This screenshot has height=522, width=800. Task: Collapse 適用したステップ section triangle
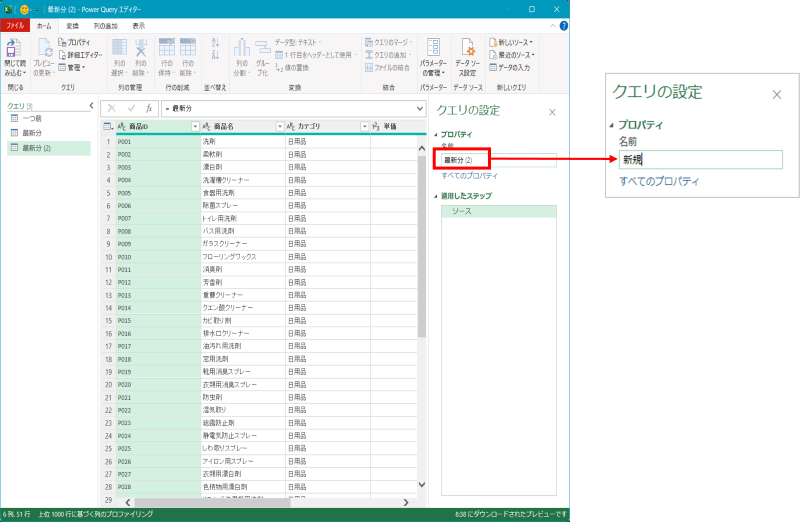click(436, 196)
